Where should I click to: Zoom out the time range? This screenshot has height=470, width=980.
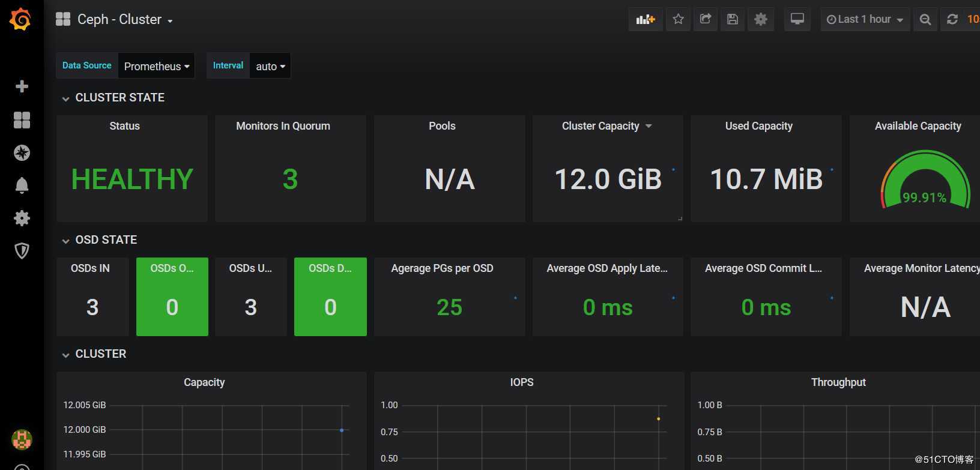click(x=925, y=19)
